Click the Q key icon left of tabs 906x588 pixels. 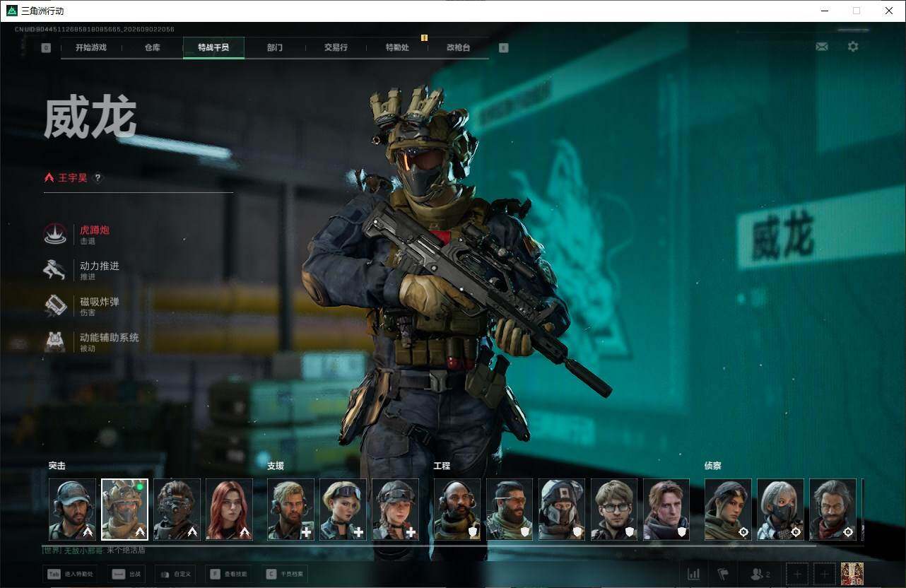tap(46, 48)
